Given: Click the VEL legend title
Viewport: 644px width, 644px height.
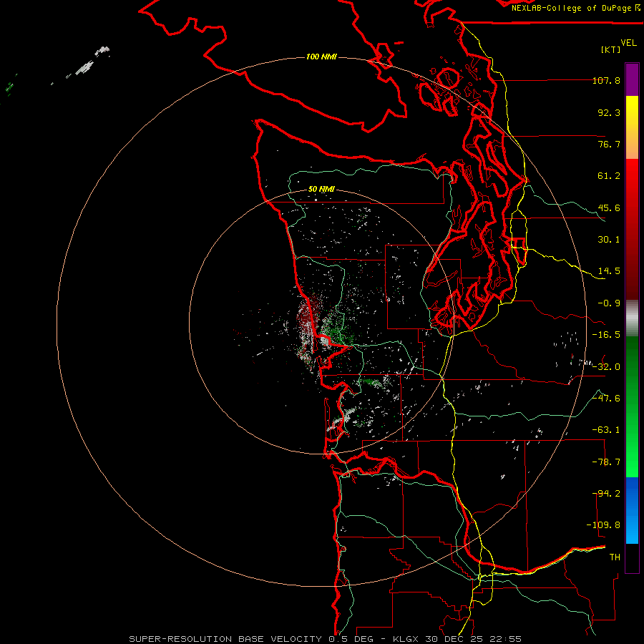Looking at the screenshot, I should coord(628,43).
